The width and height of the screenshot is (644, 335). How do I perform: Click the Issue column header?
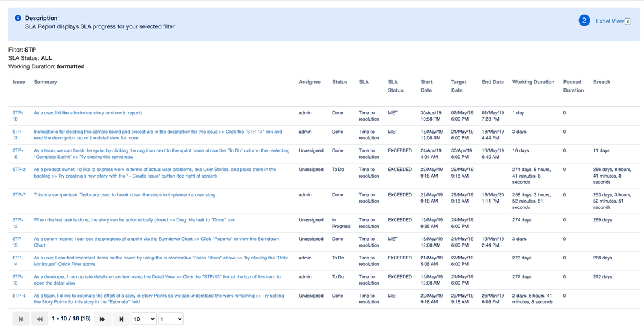pos(19,82)
